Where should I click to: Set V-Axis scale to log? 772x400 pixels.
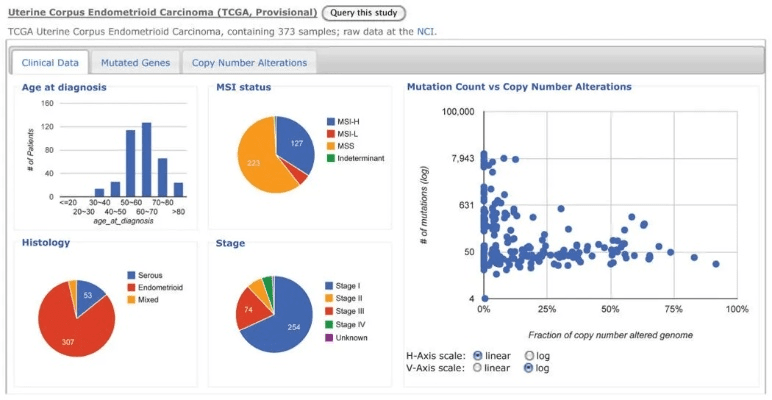[x=530, y=367]
